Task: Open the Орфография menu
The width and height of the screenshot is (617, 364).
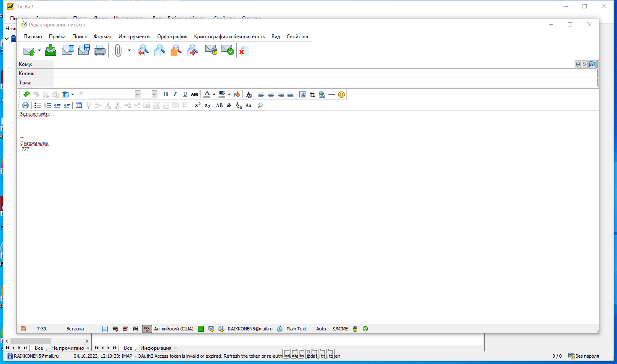Action: click(172, 37)
